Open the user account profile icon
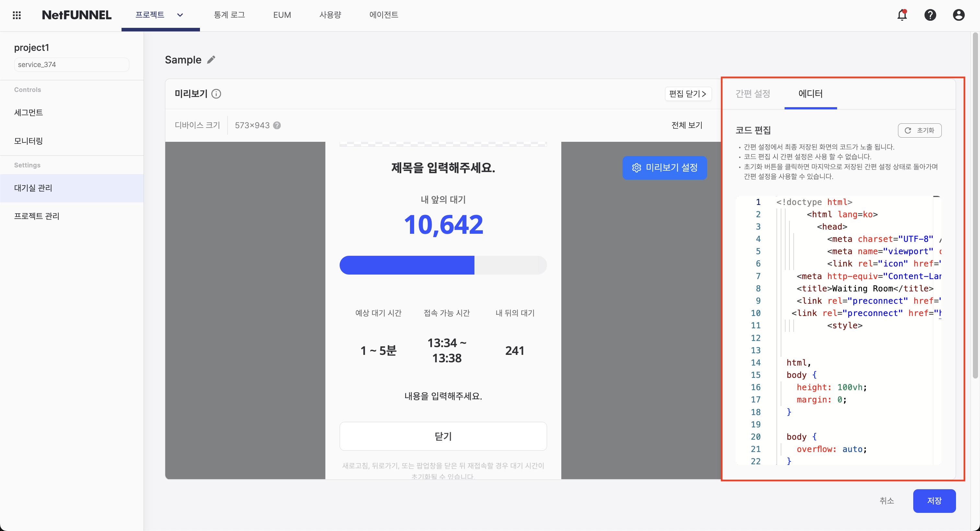 click(x=958, y=15)
